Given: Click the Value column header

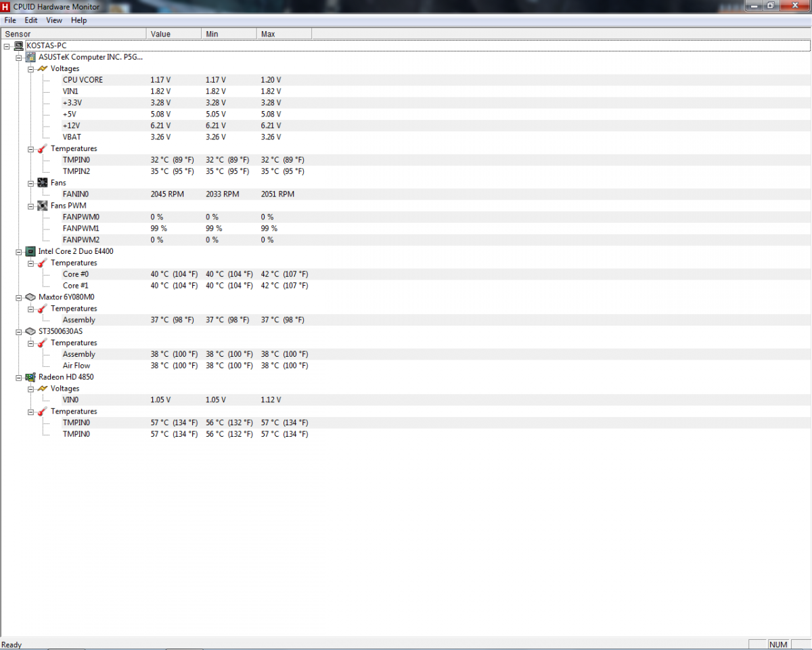Looking at the screenshot, I should (x=174, y=34).
